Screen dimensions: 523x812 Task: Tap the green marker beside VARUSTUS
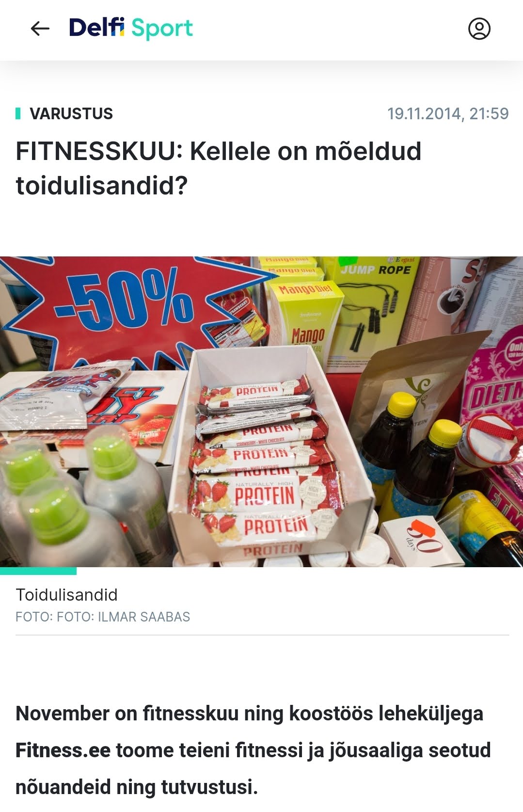18,113
